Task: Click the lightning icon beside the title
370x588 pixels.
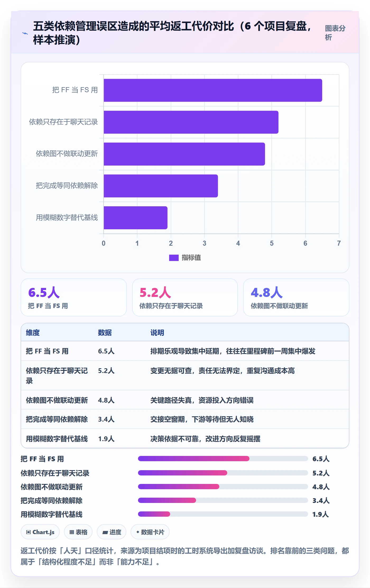Action: [25, 33]
